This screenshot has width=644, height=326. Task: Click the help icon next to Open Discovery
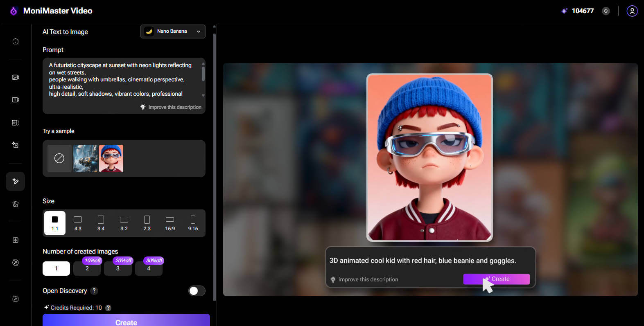(94, 291)
